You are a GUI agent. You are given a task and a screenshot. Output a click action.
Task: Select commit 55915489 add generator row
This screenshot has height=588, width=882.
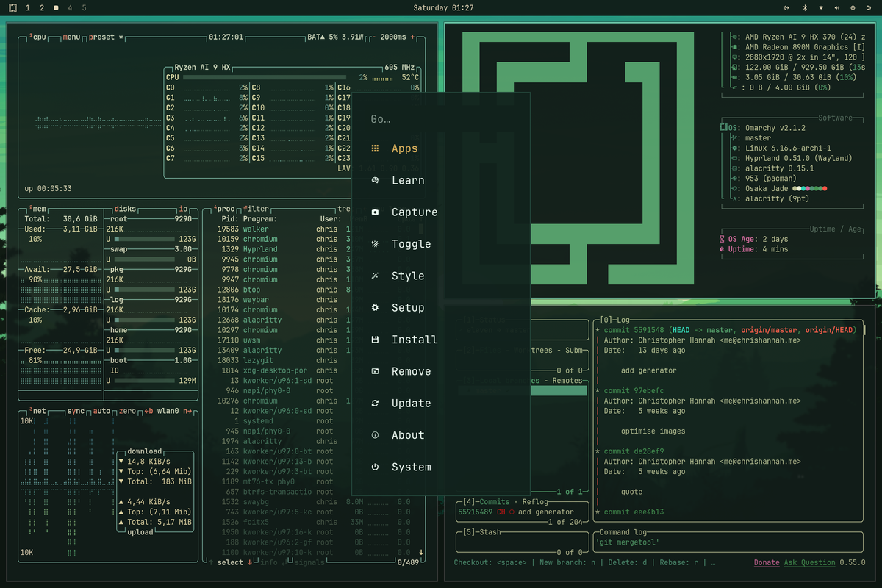coord(521,512)
